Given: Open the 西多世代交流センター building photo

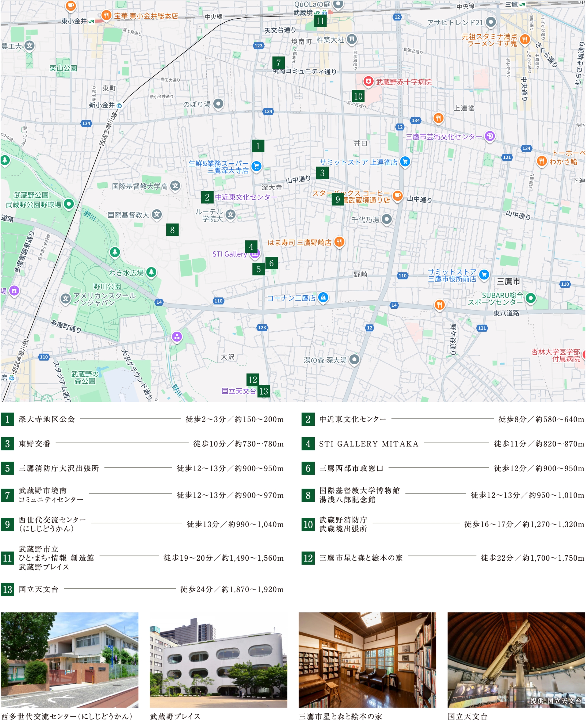Looking at the screenshot, I should (x=70, y=660).
